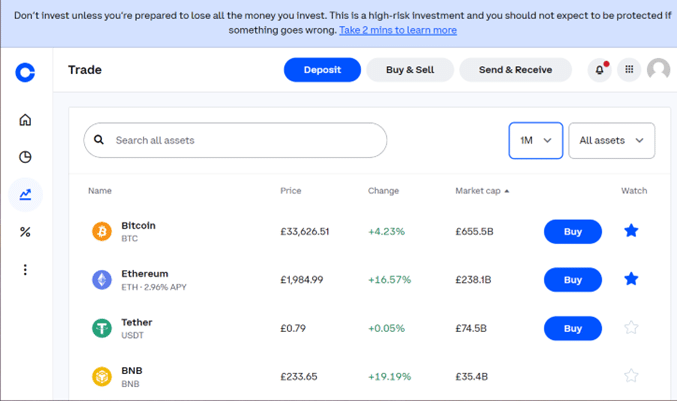
Task: Open the user profile avatar
Action: pyautogui.click(x=658, y=69)
